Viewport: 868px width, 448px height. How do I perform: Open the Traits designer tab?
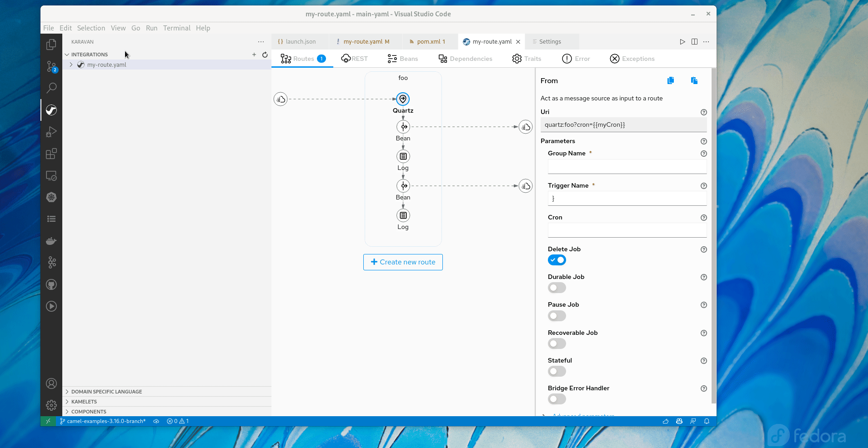pos(527,59)
